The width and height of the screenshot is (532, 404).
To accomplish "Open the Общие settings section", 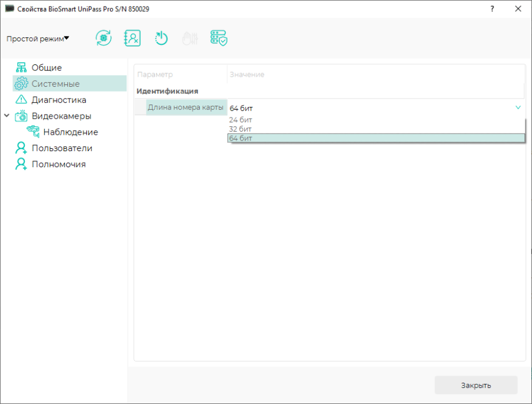I will pos(47,68).
